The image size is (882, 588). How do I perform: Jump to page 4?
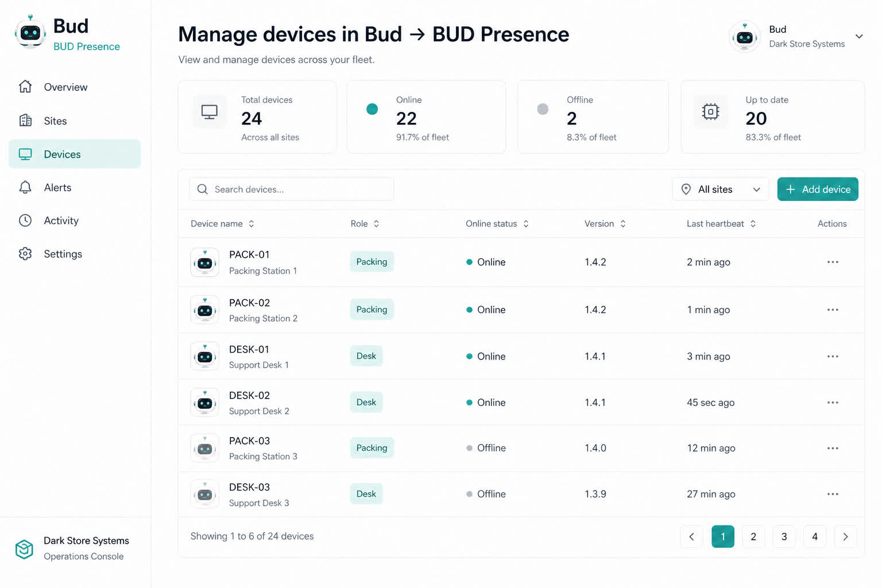coord(815,536)
